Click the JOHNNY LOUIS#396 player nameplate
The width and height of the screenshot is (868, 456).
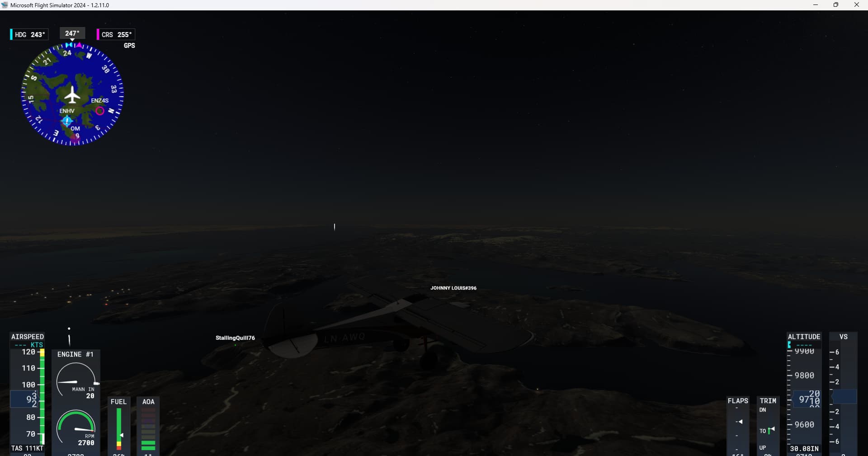click(453, 288)
